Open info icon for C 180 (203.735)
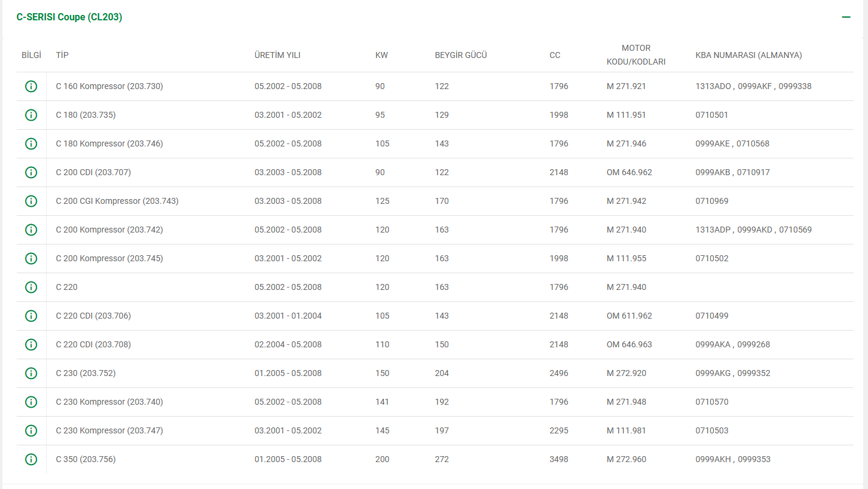The image size is (868, 489). 31,115
